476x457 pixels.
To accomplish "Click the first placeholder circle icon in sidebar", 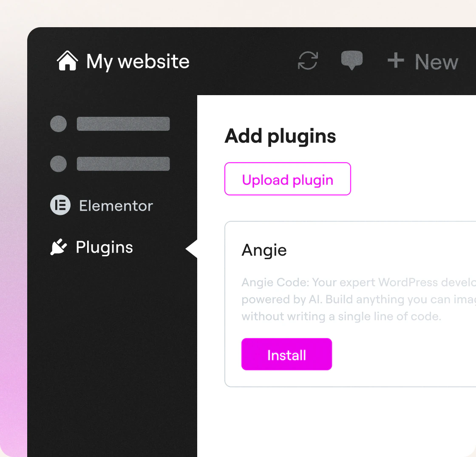I will 58,124.
